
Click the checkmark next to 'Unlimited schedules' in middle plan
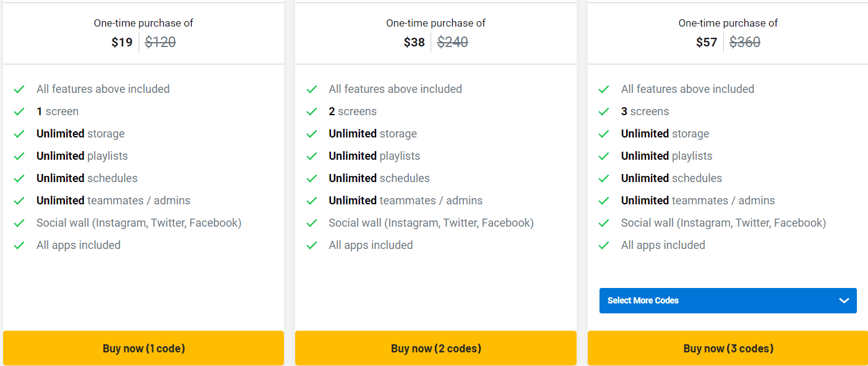pyautogui.click(x=312, y=178)
